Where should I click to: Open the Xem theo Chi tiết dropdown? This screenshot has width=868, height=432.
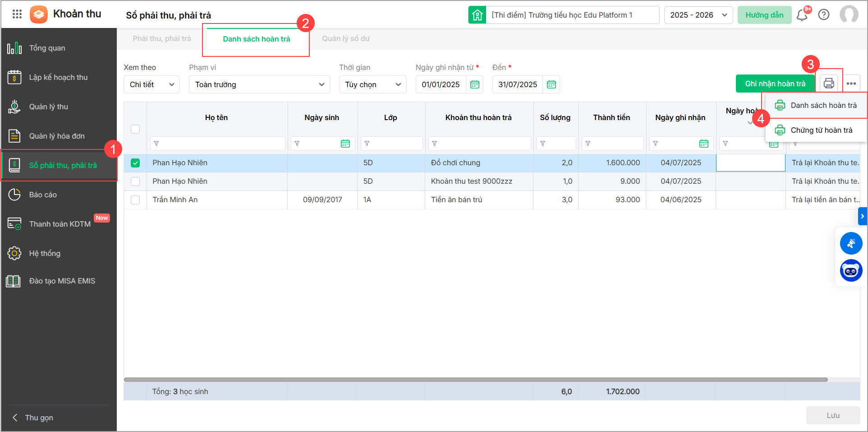[152, 84]
